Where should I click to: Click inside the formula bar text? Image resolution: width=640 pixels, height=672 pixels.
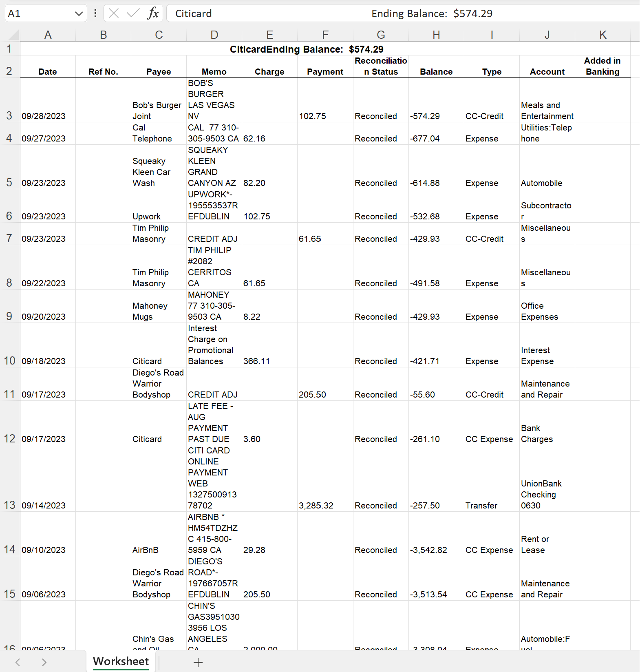tap(403, 13)
